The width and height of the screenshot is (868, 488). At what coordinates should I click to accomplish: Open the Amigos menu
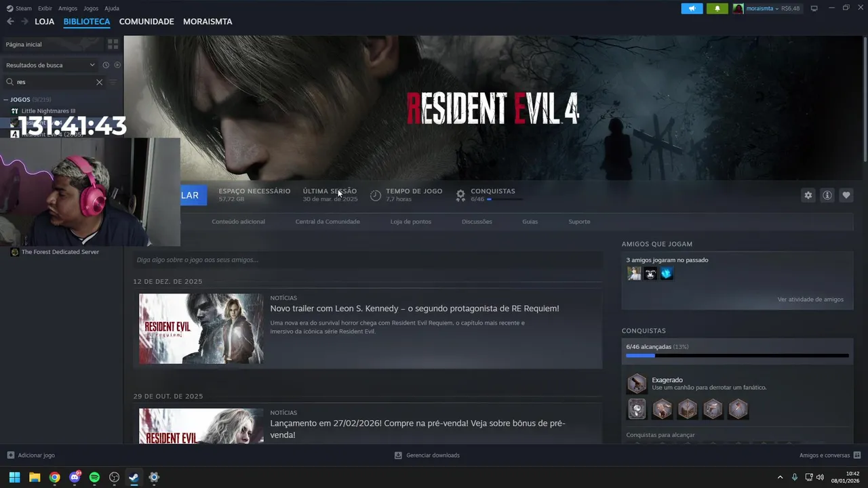pos(68,9)
